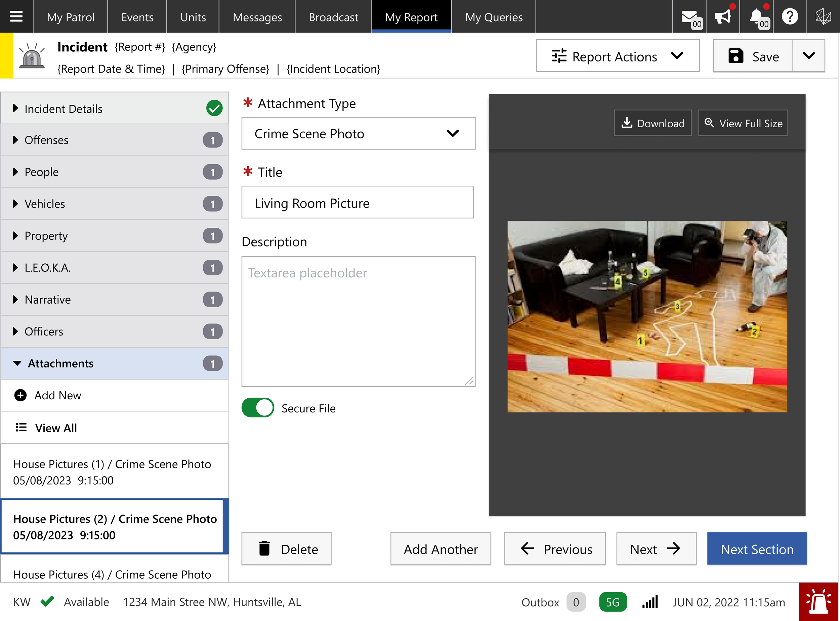Click the plus icon beside Add New
The height and width of the screenshot is (621, 840).
(x=20, y=395)
